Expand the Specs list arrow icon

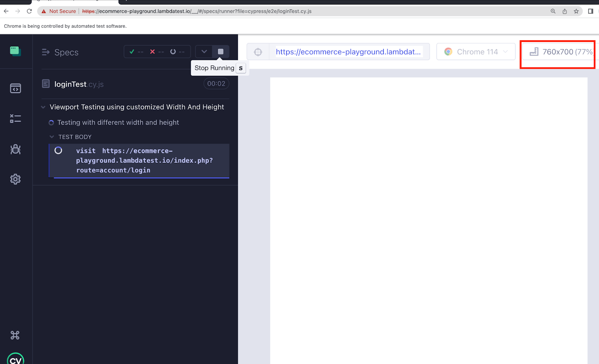tap(46, 52)
